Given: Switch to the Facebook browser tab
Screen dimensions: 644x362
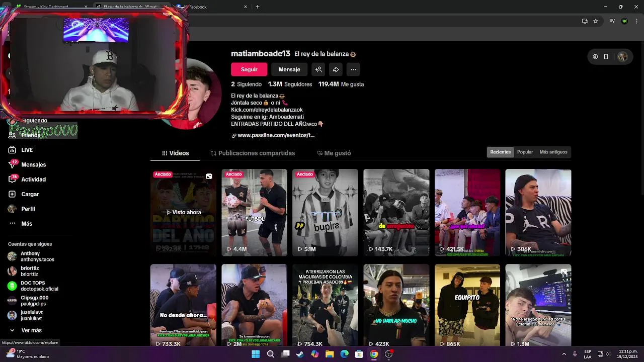Looking at the screenshot, I should click(211, 7).
